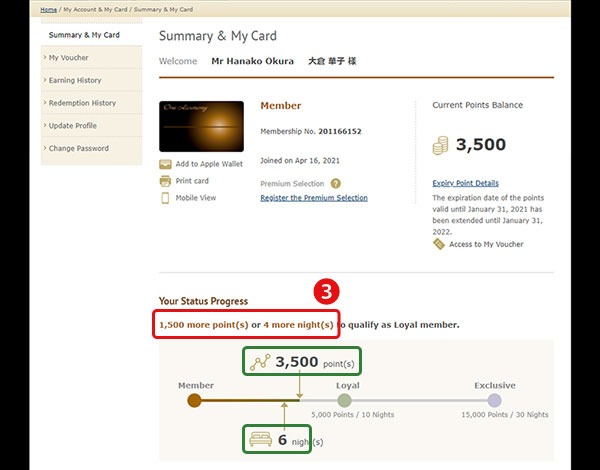Click the voucher tag icon
The height and width of the screenshot is (470, 600).
438,244
